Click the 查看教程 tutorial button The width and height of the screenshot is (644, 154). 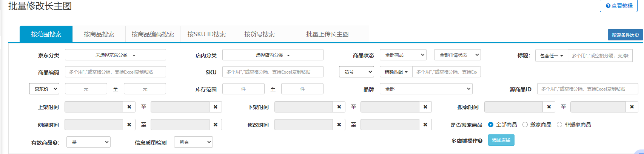tap(619, 6)
